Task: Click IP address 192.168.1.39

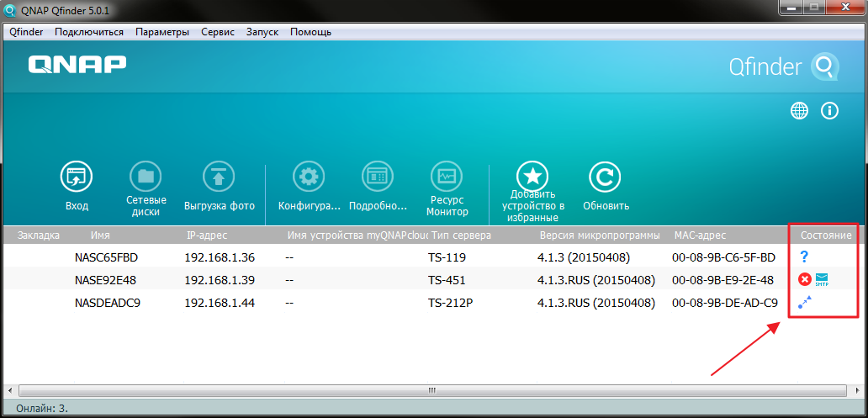Action: tap(220, 281)
